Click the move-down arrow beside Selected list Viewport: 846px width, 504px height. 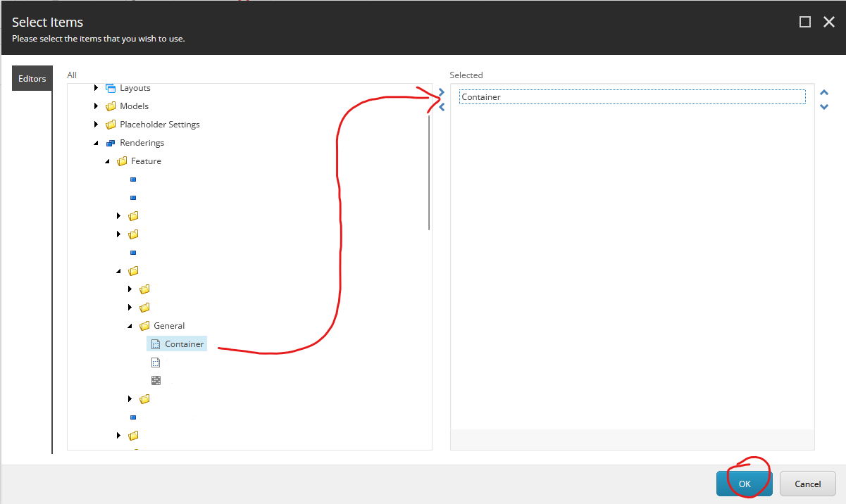point(824,106)
